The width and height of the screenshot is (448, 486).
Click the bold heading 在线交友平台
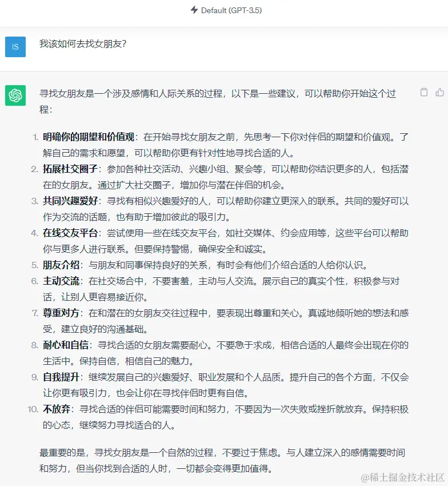[x=70, y=233]
